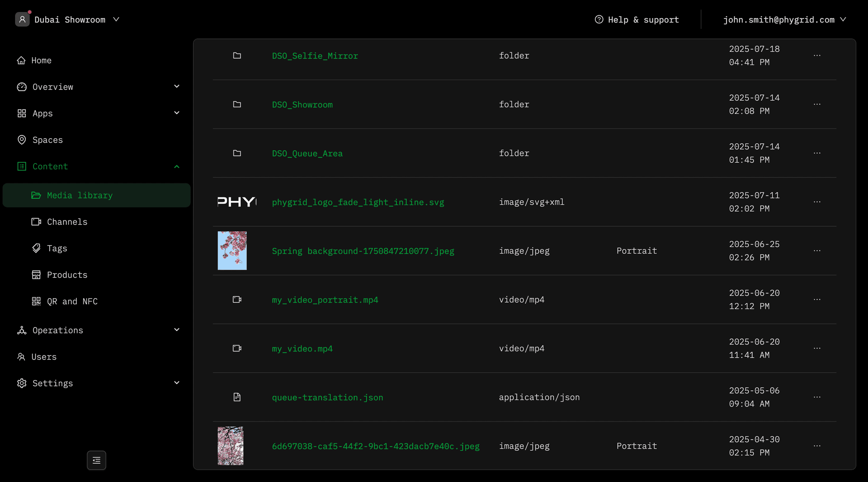The height and width of the screenshot is (482, 868).
Task: Open more options for my_video.mp4
Action: coord(817,348)
